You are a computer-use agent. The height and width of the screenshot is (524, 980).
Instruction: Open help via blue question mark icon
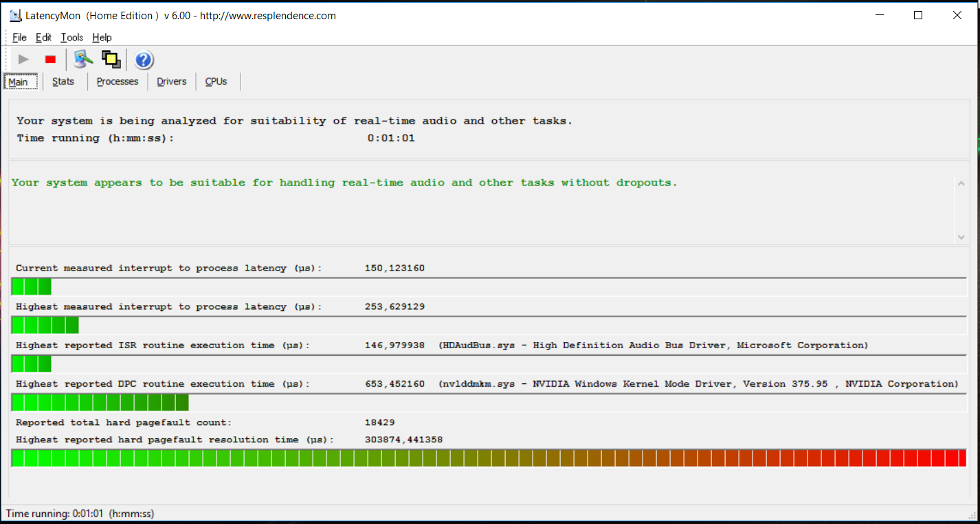[x=144, y=60]
